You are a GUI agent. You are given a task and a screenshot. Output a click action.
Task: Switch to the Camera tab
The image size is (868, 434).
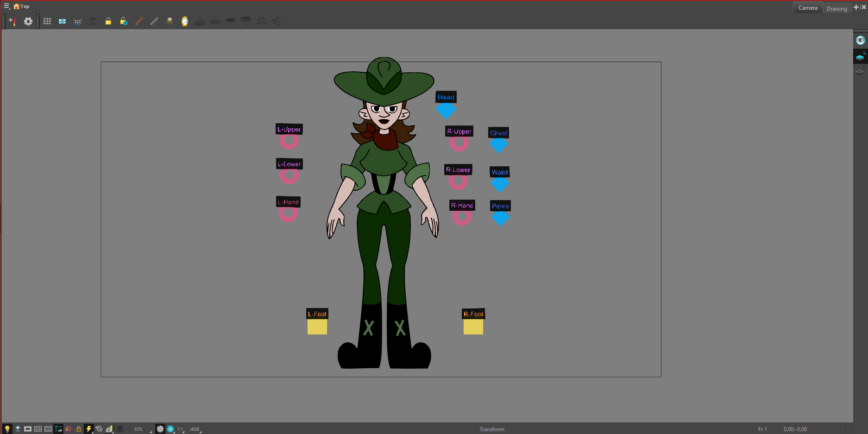tap(808, 8)
